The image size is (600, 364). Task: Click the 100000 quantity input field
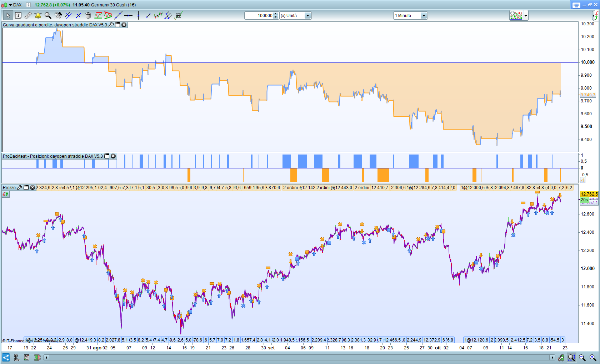tap(259, 15)
